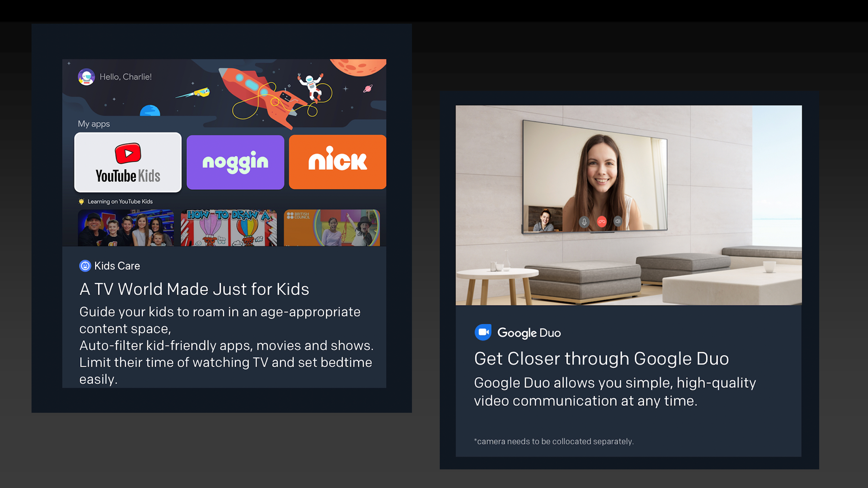Click the self-view picture-in-picture thumbnail
This screenshot has width=868, height=488.
click(x=545, y=219)
